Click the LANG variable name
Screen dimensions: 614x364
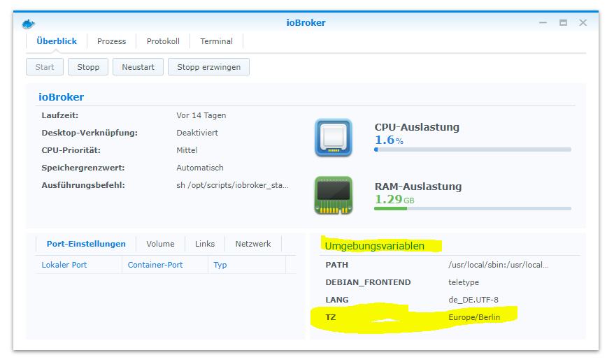[x=337, y=300]
